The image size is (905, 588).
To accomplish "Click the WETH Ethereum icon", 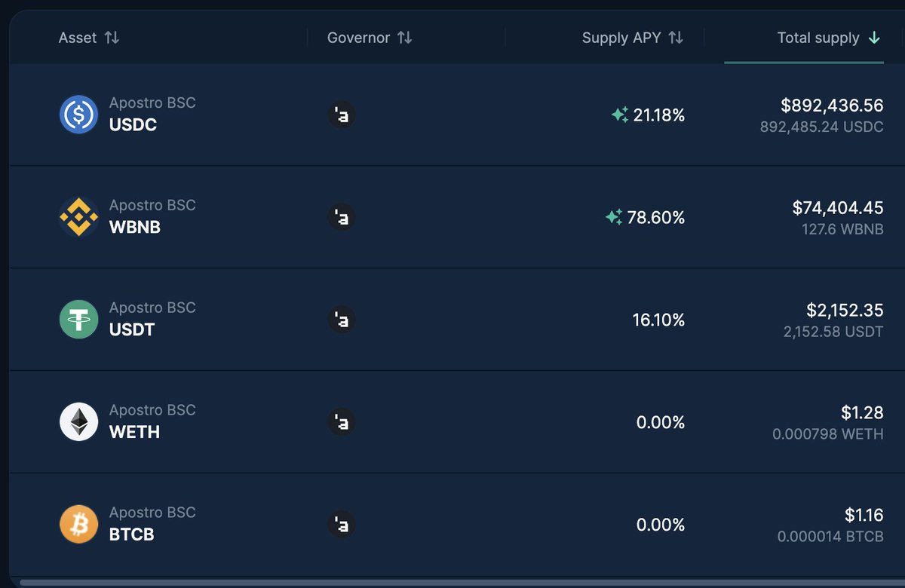I will pyautogui.click(x=79, y=422).
